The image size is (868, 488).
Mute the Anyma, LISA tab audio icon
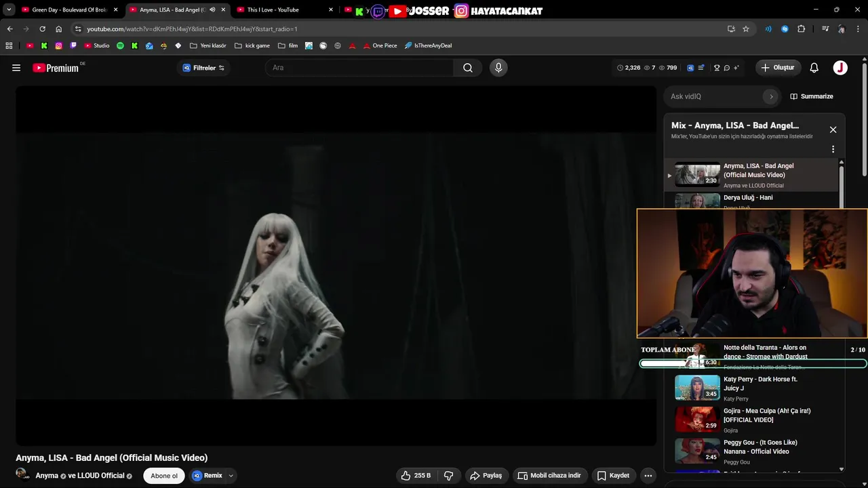tap(212, 10)
